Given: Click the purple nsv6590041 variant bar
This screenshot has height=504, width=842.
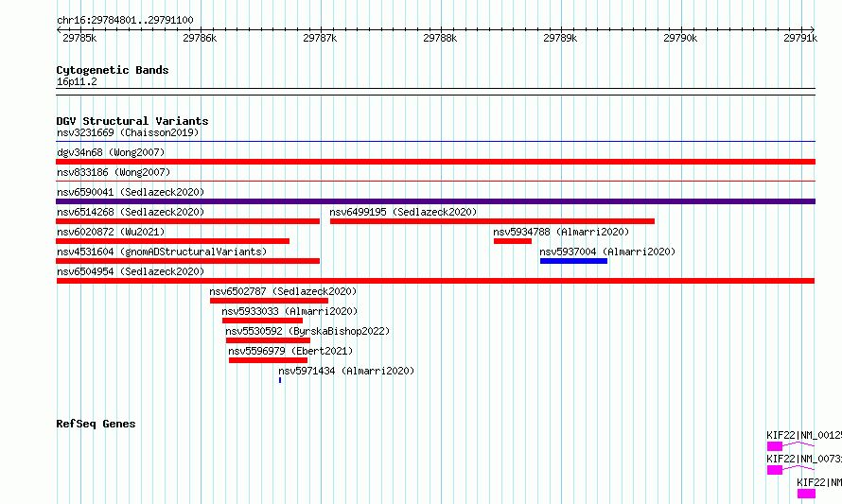Looking at the screenshot, I should [x=435, y=201].
